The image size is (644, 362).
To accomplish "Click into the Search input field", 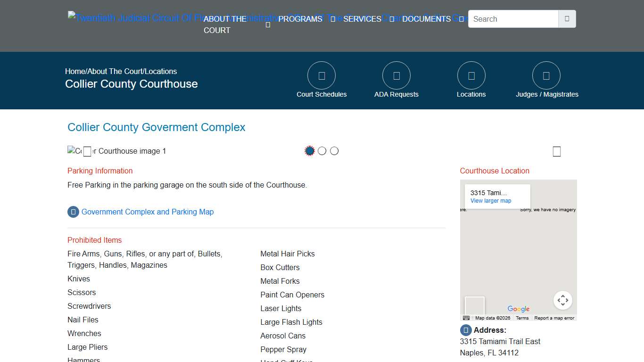I will click(513, 19).
